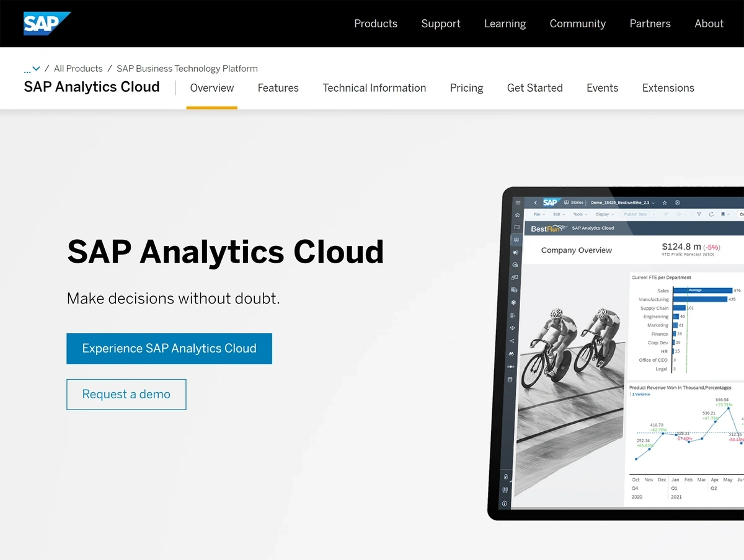744x560 pixels.
Task: Click the info icon at tablet sidebar bottom
Action: (505, 504)
